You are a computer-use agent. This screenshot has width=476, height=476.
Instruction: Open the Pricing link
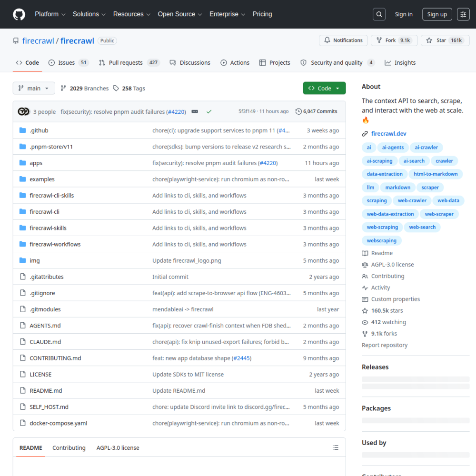pyautogui.click(x=262, y=14)
